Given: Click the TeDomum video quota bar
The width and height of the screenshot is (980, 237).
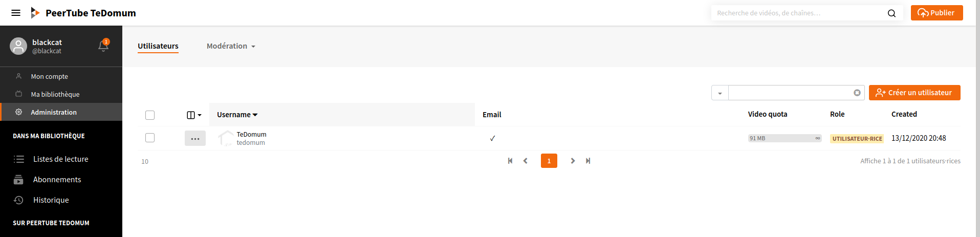Looking at the screenshot, I should coord(785,138).
